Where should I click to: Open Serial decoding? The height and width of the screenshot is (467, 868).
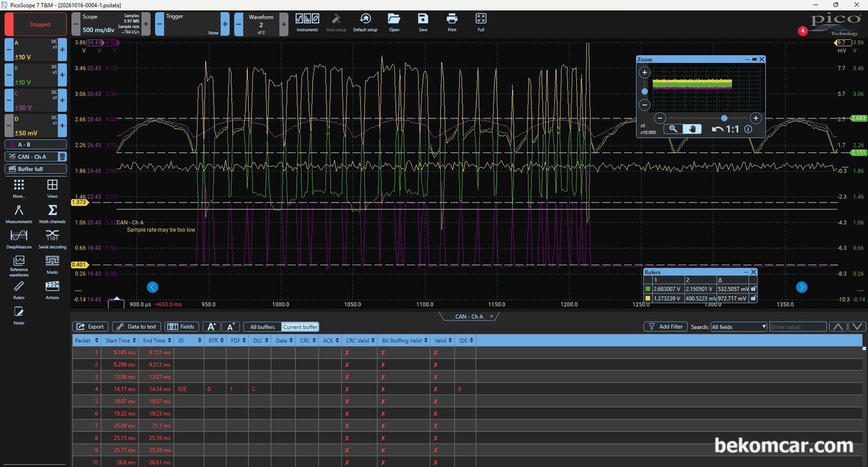52,239
